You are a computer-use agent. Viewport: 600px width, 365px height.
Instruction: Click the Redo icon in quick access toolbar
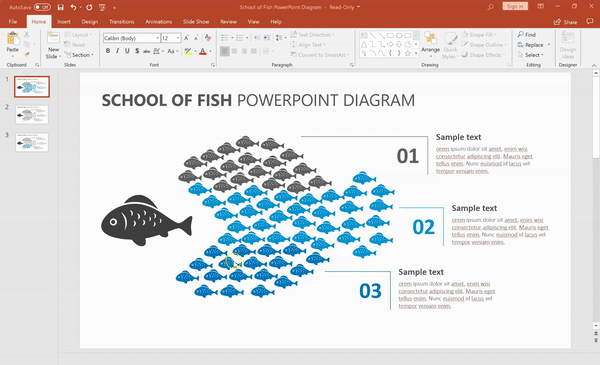click(x=89, y=7)
